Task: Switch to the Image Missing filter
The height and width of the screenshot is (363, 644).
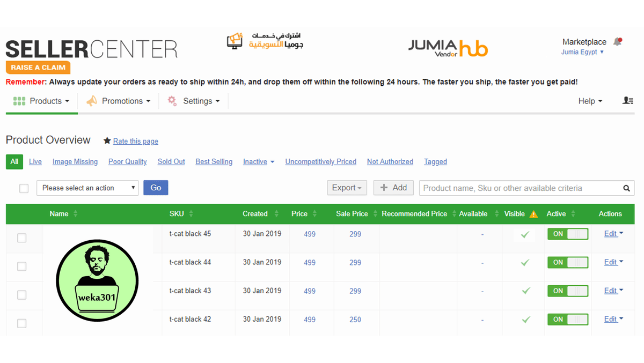Action: (75, 161)
